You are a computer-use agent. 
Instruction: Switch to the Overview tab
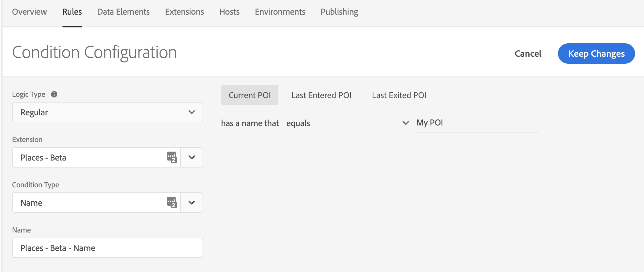click(x=29, y=12)
